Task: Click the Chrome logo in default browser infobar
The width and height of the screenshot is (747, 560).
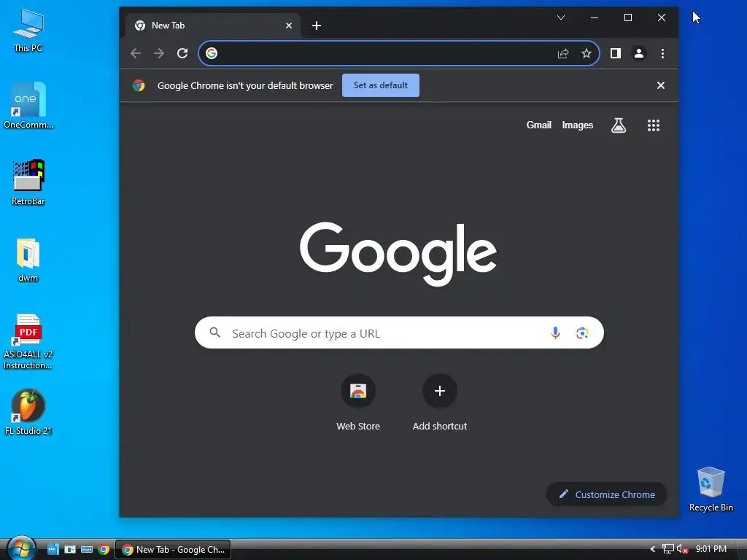Action: (x=139, y=85)
